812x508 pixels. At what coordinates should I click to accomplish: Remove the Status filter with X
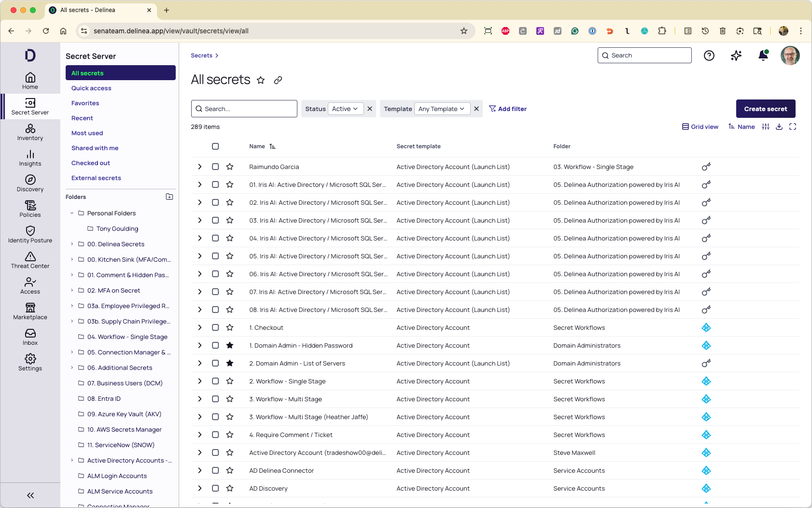pos(370,109)
